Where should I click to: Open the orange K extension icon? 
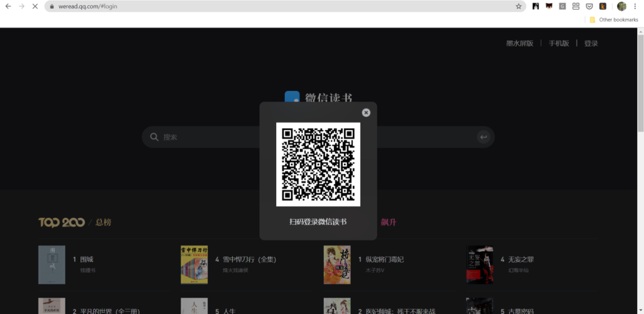click(x=602, y=6)
